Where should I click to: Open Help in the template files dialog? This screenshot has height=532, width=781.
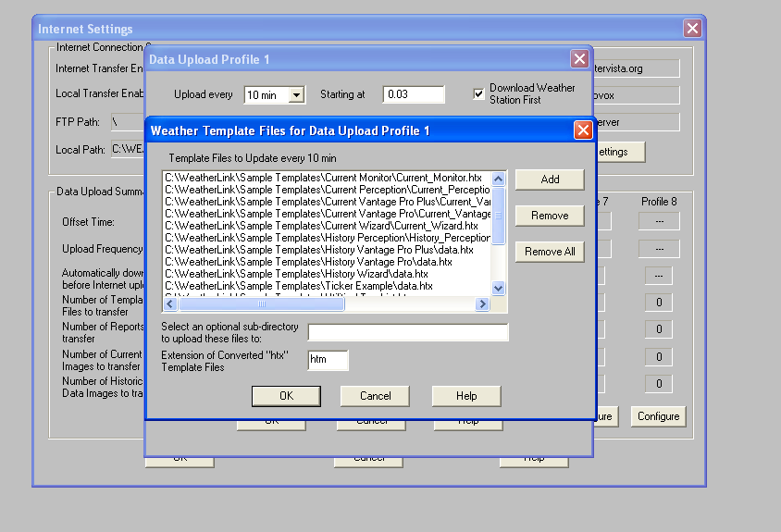point(466,396)
